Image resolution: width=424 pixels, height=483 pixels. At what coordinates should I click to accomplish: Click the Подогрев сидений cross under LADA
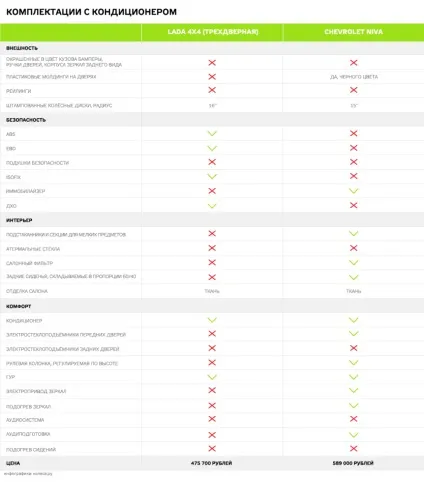point(212,449)
